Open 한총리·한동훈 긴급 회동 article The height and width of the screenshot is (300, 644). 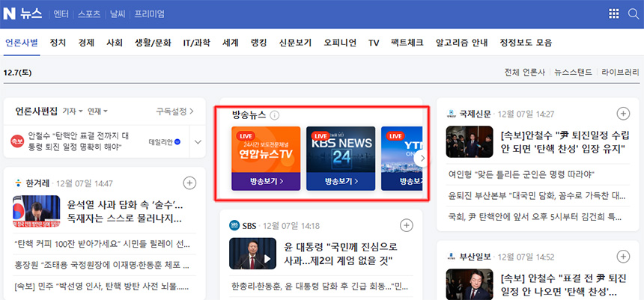(x=319, y=286)
